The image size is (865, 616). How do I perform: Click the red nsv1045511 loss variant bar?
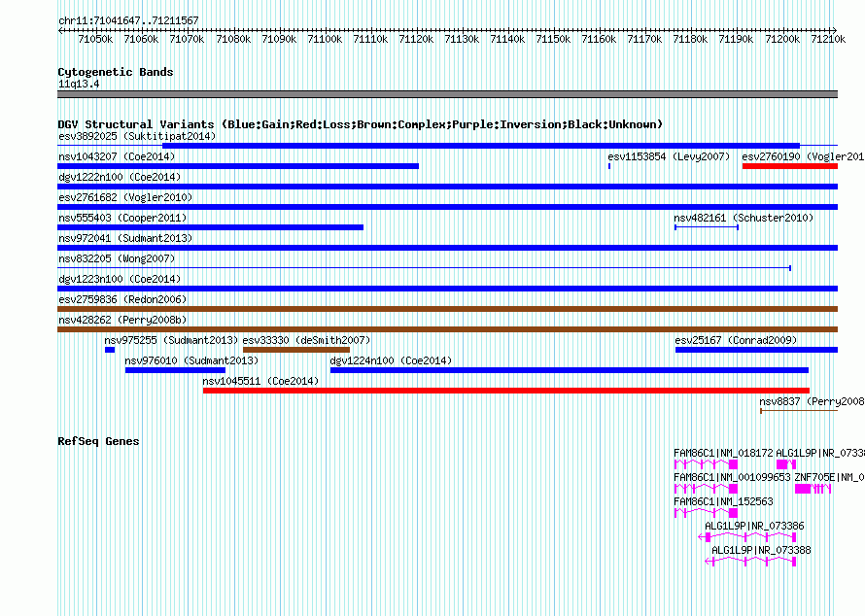pyautogui.click(x=505, y=391)
